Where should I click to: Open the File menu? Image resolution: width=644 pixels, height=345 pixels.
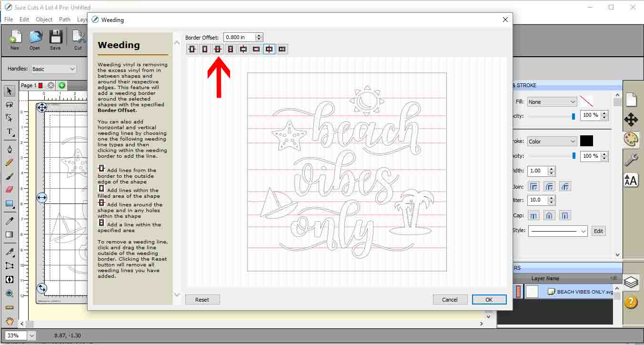pyautogui.click(x=9, y=20)
